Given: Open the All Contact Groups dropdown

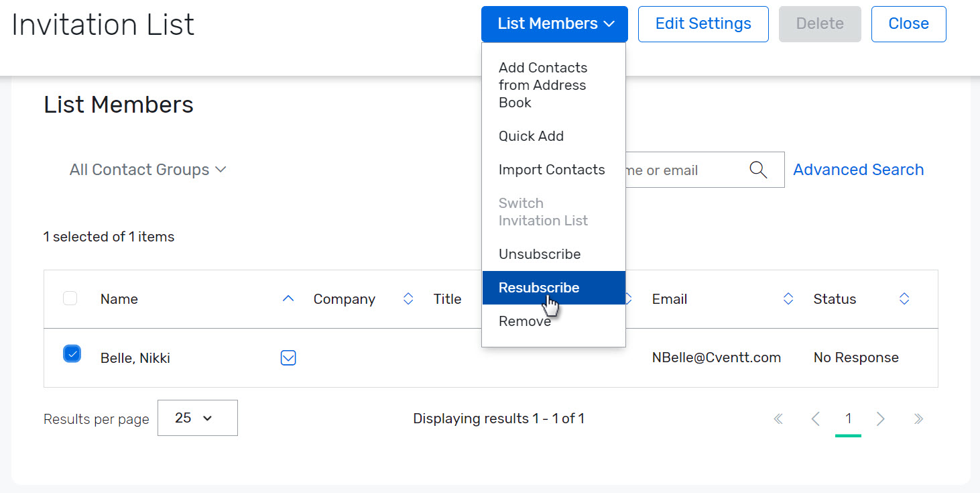Looking at the screenshot, I should [x=148, y=170].
